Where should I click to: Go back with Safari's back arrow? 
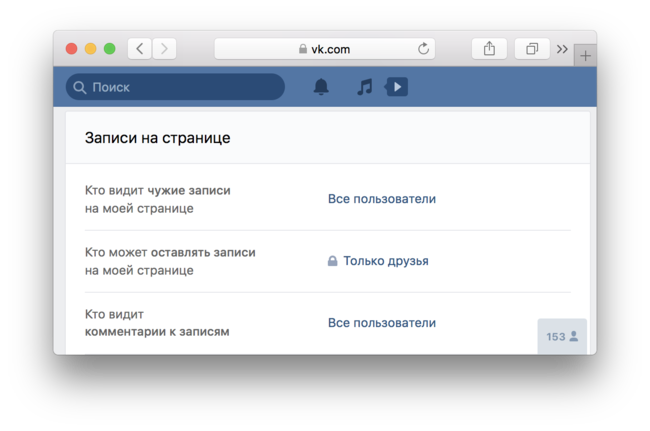139,49
